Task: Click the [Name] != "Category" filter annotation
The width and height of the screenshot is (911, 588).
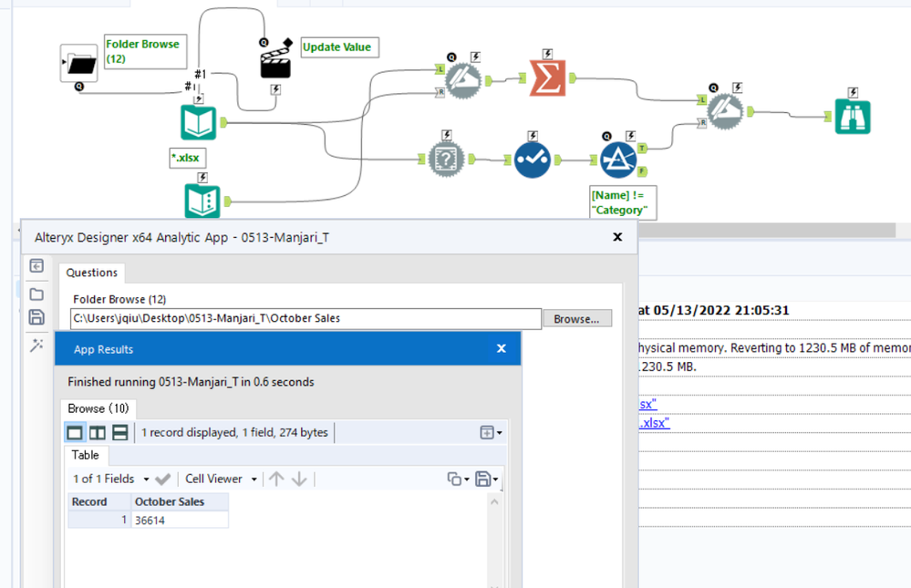Action: 624,202
